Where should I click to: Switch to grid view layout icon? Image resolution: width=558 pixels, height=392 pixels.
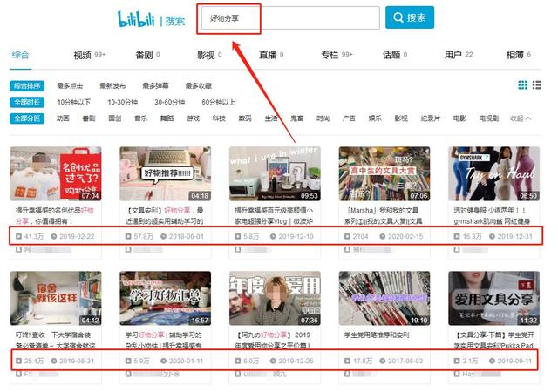tap(523, 85)
